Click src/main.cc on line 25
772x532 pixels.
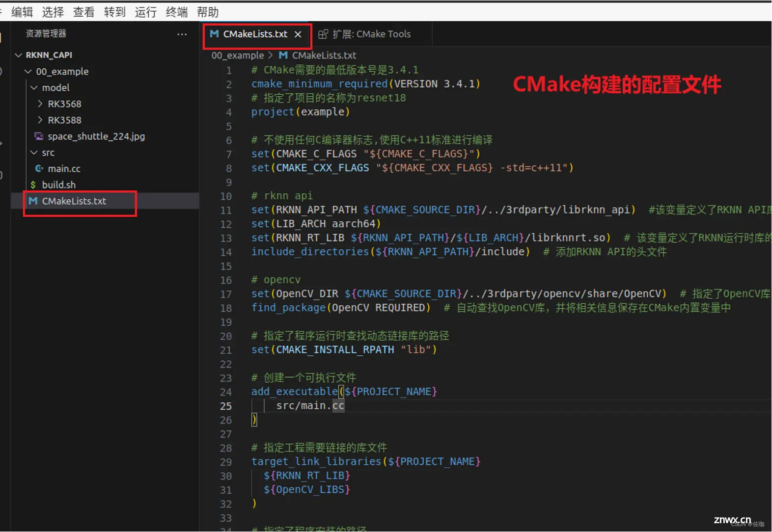click(310, 406)
